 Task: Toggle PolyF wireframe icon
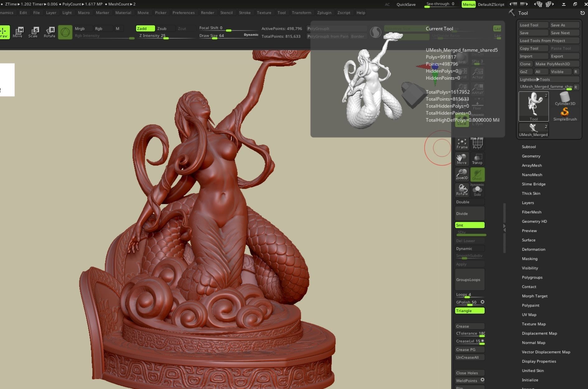pos(477,143)
